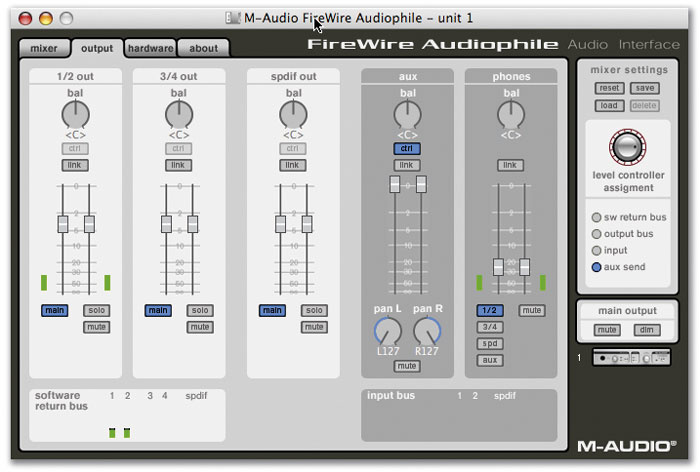Image resolution: width=700 pixels, height=472 pixels.
Task: Save the mixer settings
Action: point(645,88)
